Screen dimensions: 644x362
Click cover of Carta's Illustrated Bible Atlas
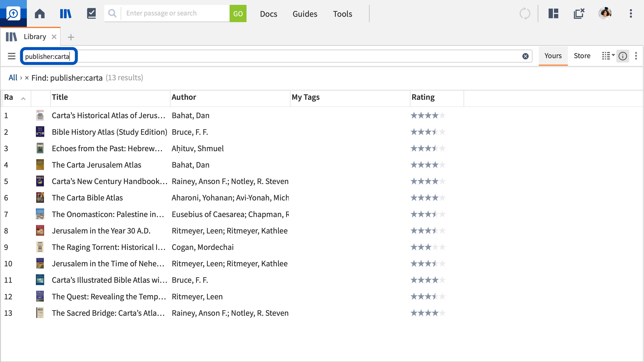(40, 280)
